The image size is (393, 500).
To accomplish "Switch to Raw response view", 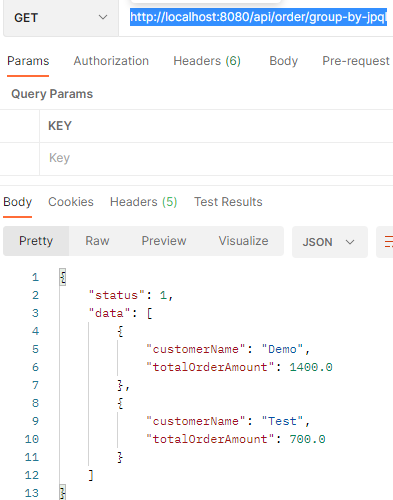I will (97, 241).
